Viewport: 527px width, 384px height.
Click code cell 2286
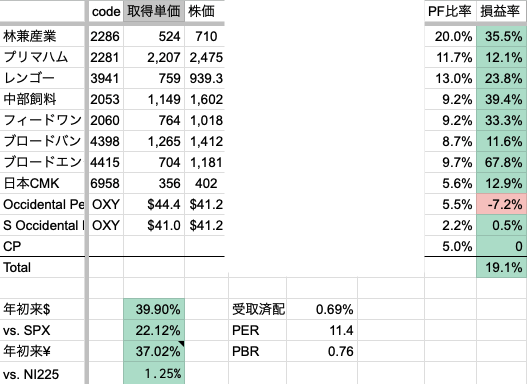point(106,36)
